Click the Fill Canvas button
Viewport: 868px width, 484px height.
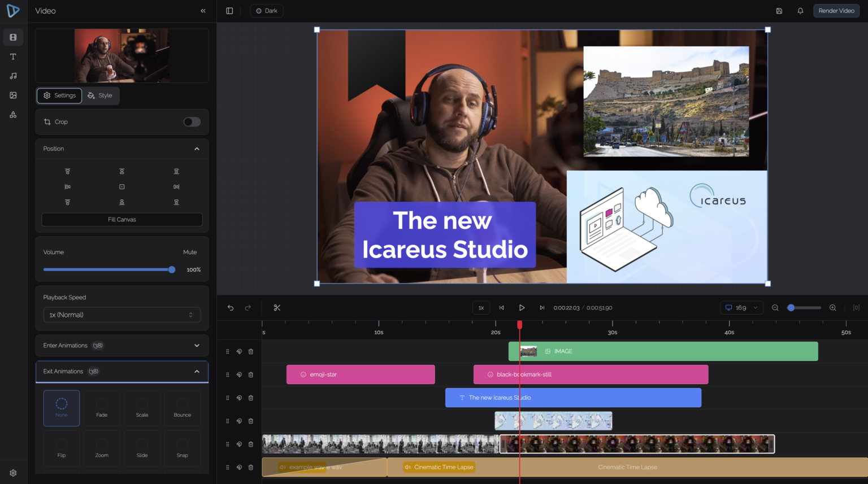tap(122, 220)
